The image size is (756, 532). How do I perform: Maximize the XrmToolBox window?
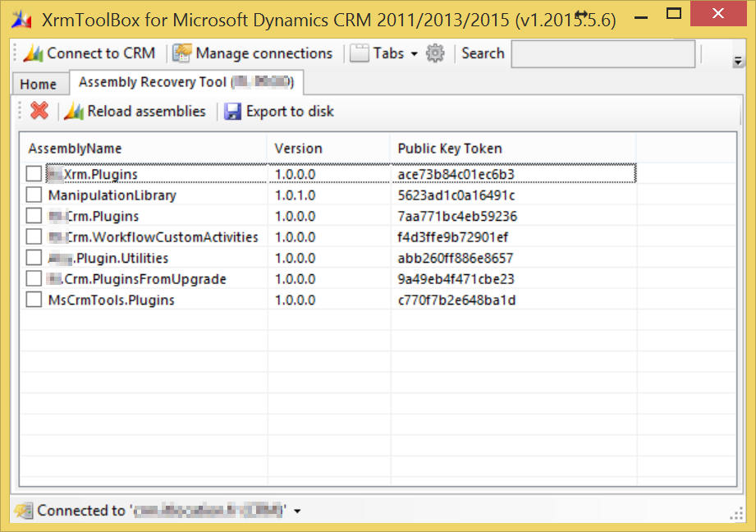click(x=674, y=14)
